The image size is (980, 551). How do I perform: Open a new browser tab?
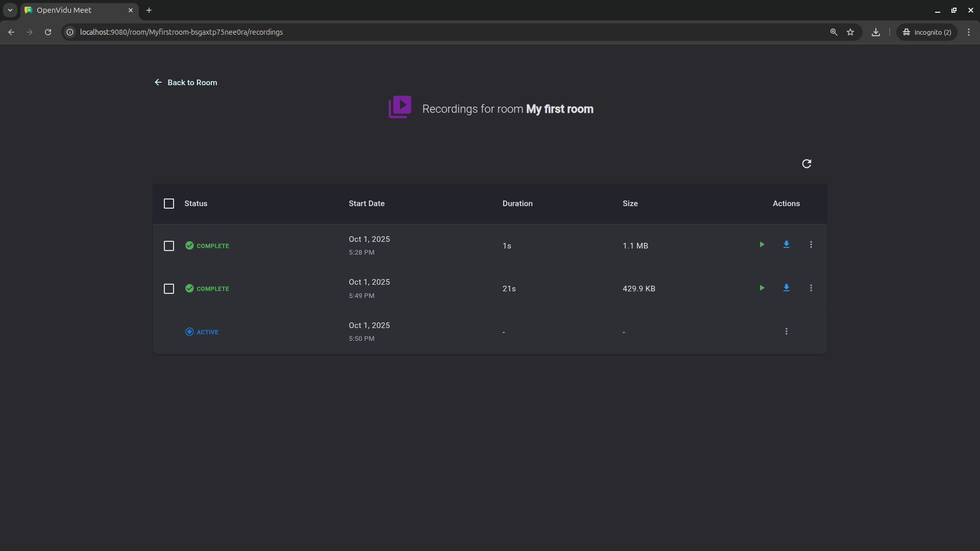point(149,10)
